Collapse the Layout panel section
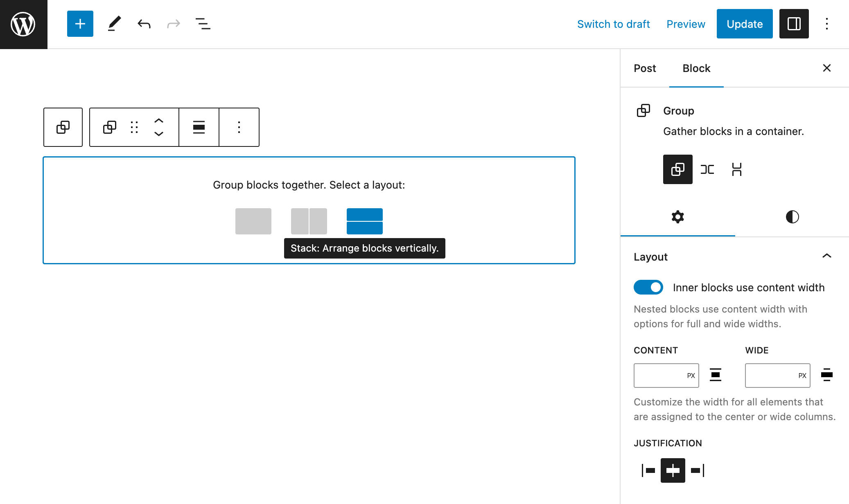 point(827,256)
